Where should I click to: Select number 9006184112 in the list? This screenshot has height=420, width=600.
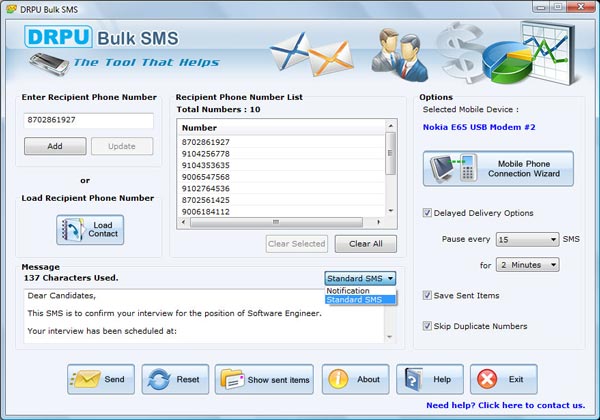tap(282, 212)
